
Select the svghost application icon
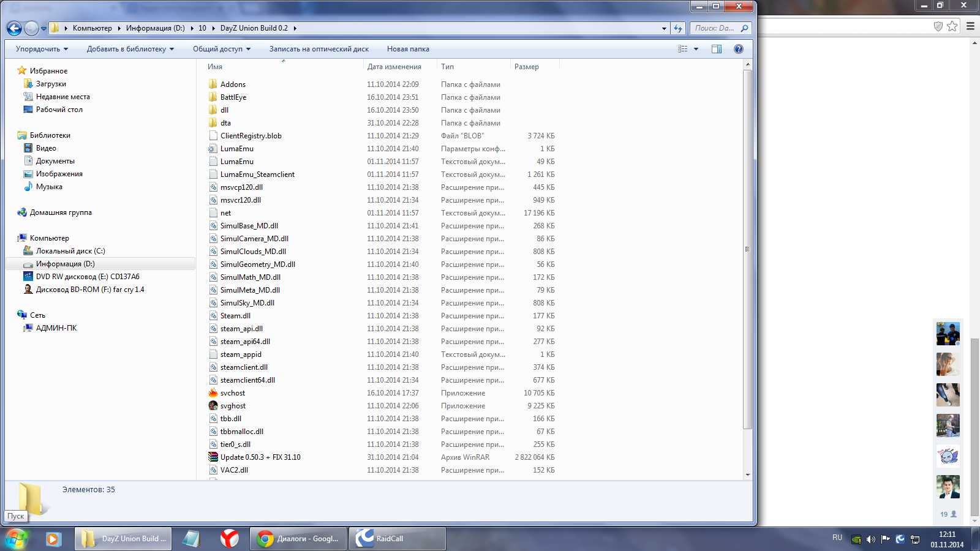(x=213, y=406)
